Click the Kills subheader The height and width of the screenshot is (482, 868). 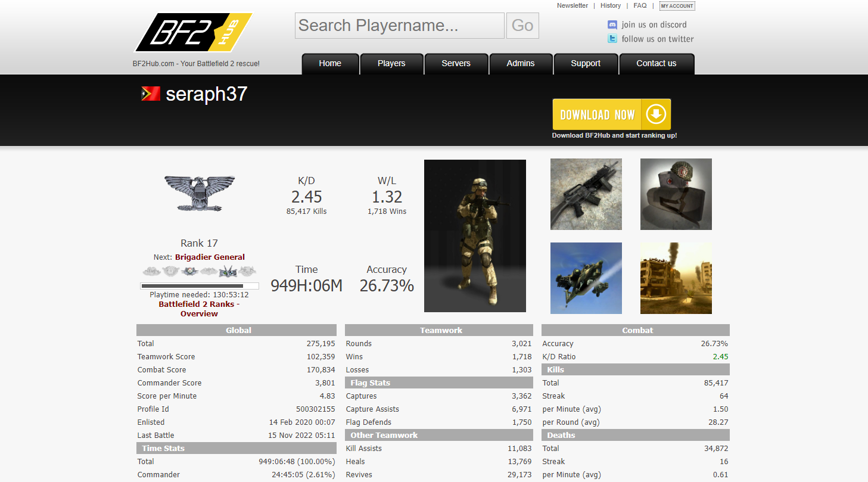point(636,369)
